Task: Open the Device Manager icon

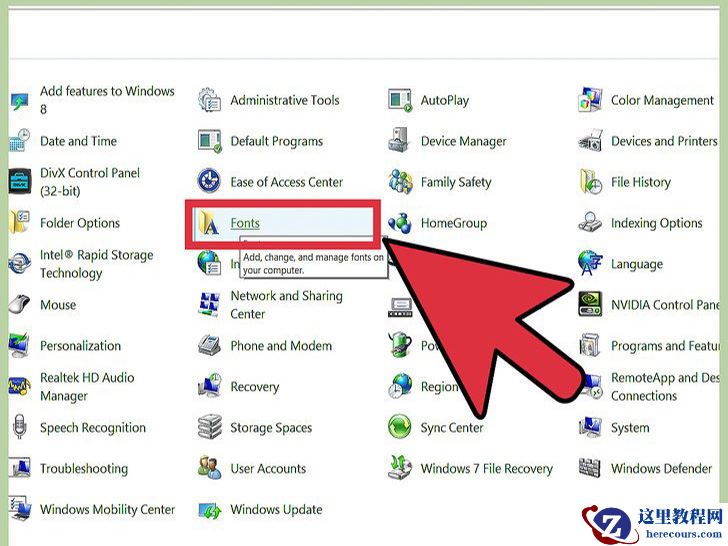Action: tap(400, 141)
